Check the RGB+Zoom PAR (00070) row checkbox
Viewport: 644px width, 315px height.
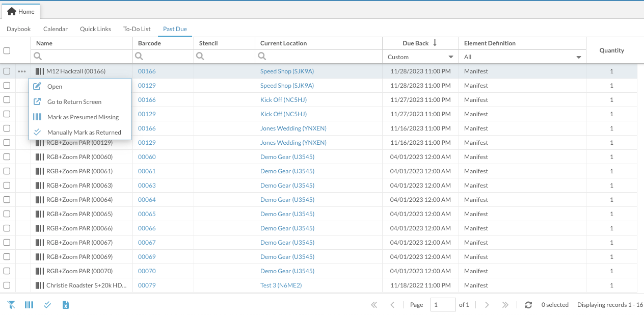coord(7,271)
